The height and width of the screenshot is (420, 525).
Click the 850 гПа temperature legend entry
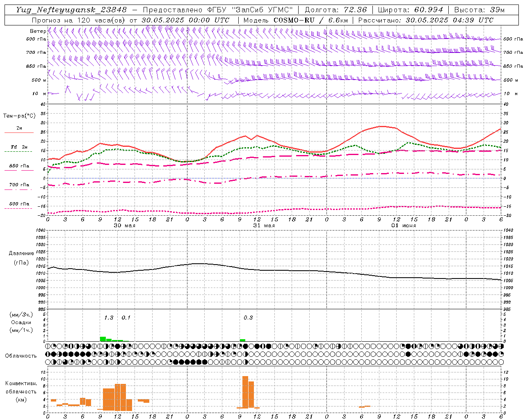point(19,167)
